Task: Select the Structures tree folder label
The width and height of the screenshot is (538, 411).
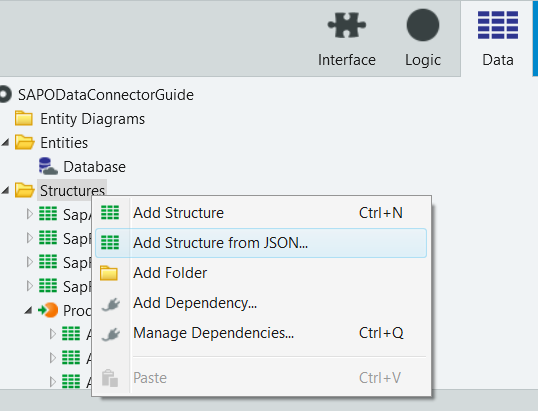Action: click(x=72, y=190)
